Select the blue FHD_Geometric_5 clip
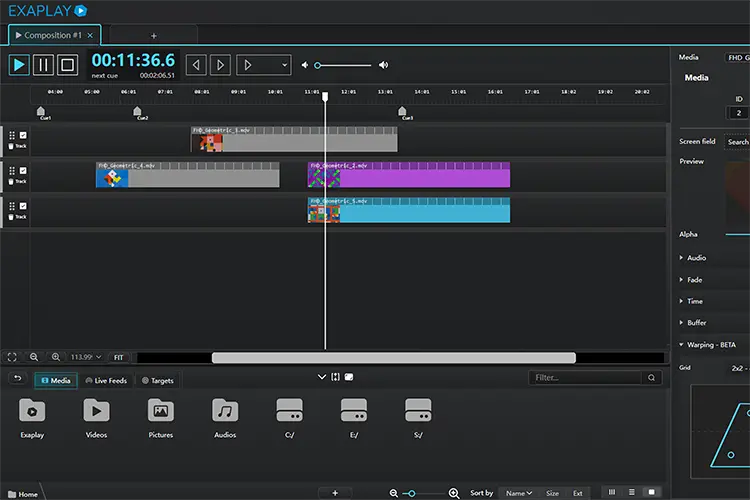Viewport: 750px width, 500px height. click(x=409, y=210)
